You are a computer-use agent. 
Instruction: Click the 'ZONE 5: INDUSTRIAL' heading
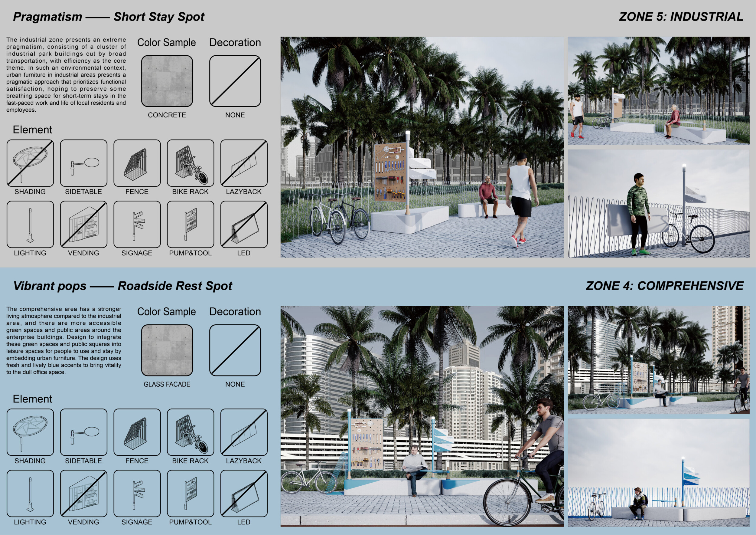pos(681,17)
